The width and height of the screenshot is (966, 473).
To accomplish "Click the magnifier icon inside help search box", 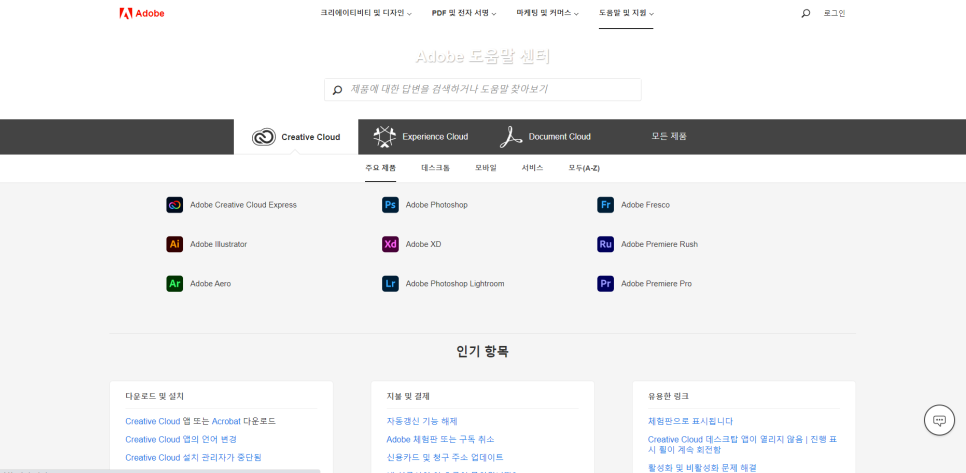I will click(x=337, y=90).
